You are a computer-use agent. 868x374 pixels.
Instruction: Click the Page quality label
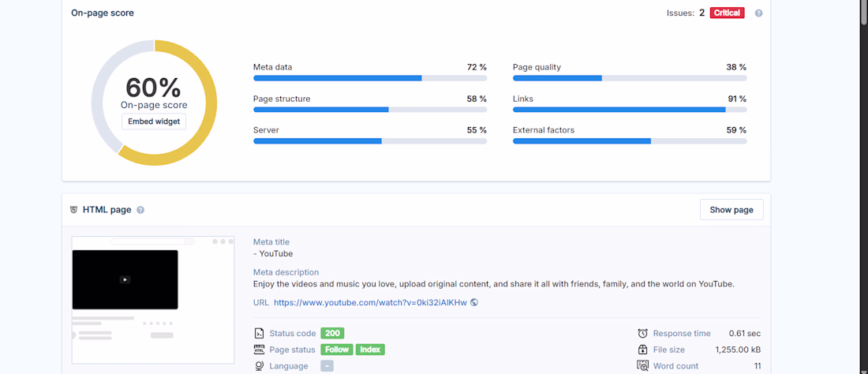(x=537, y=67)
